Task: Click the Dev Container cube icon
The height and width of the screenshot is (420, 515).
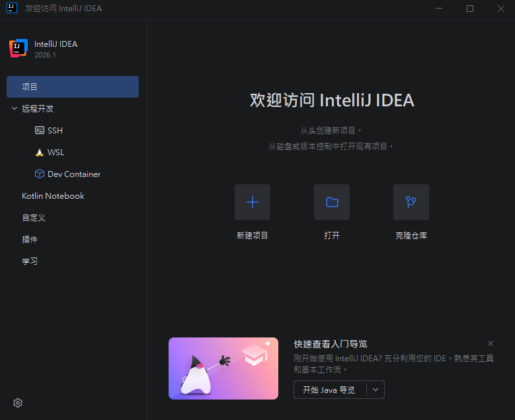Action: click(40, 174)
